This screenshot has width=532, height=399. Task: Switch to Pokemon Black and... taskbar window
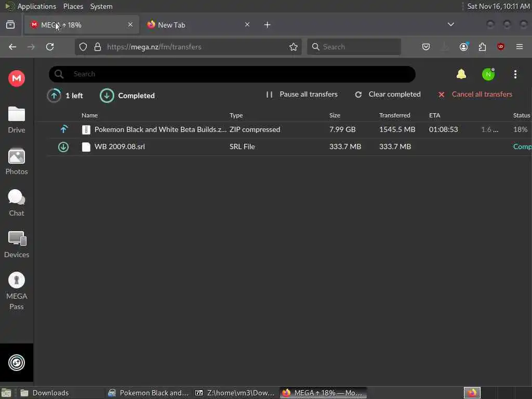(x=148, y=393)
